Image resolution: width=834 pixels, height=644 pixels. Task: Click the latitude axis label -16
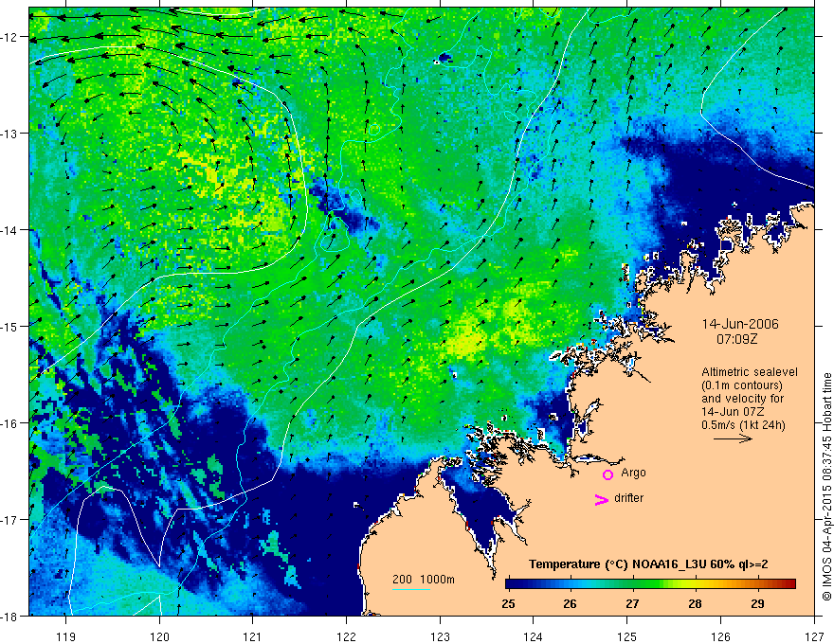10,423
